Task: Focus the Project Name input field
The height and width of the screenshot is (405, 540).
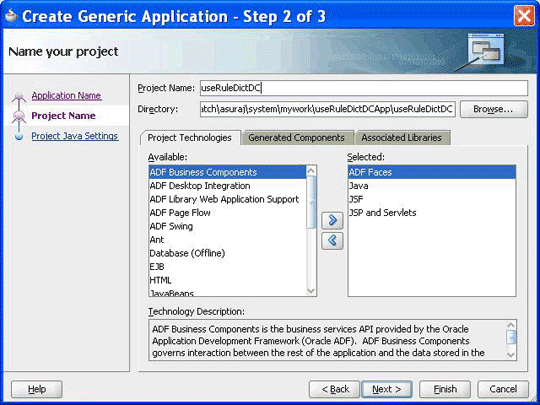Action: (364, 88)
